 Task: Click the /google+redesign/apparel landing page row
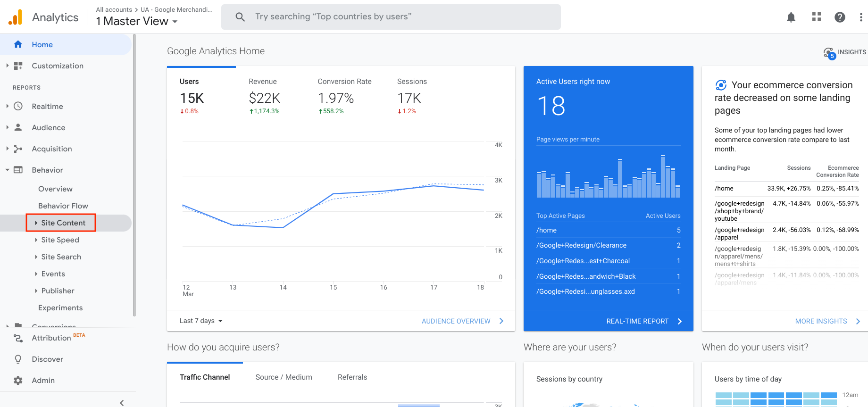click(x=786, y=233)
